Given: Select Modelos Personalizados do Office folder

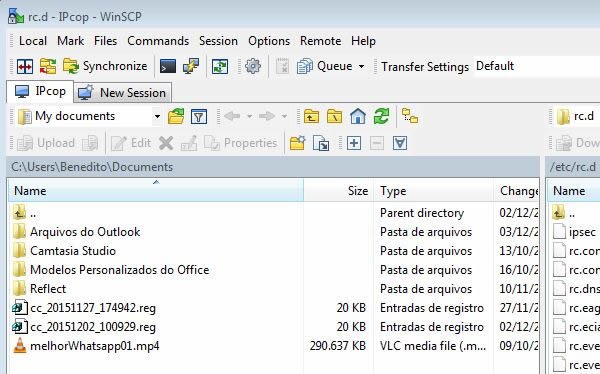Looking at the screenshot, I should [x=119, y=270].
